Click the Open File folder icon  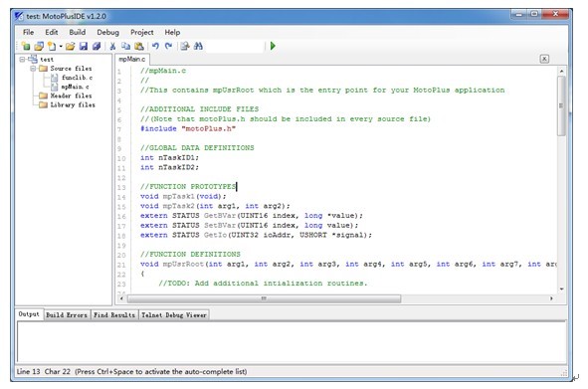70,46
